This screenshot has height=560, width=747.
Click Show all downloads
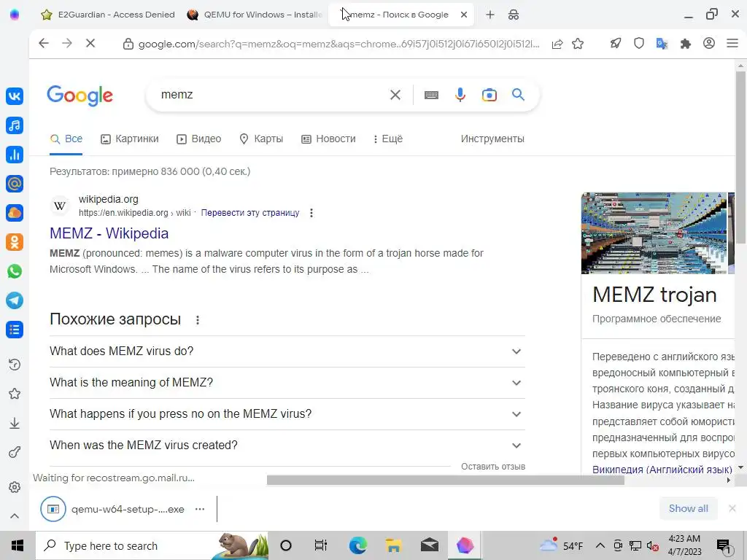689,508
